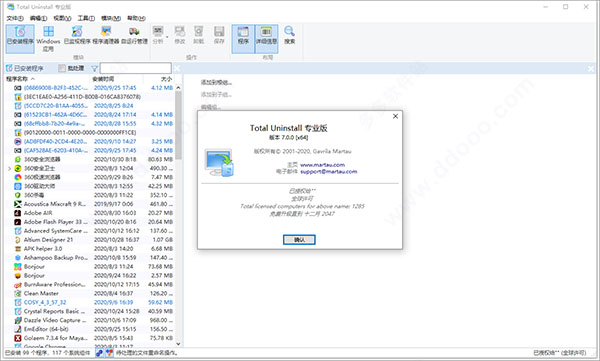Viewport: 600px width, 361px height.
Task: Open the 自运行管理 autorun manager
Action: 134,35
